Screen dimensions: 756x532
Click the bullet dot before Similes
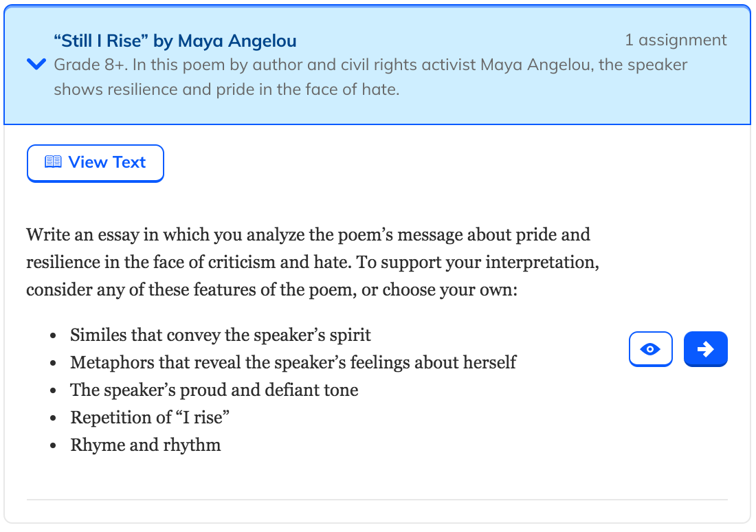pos(53,335)
